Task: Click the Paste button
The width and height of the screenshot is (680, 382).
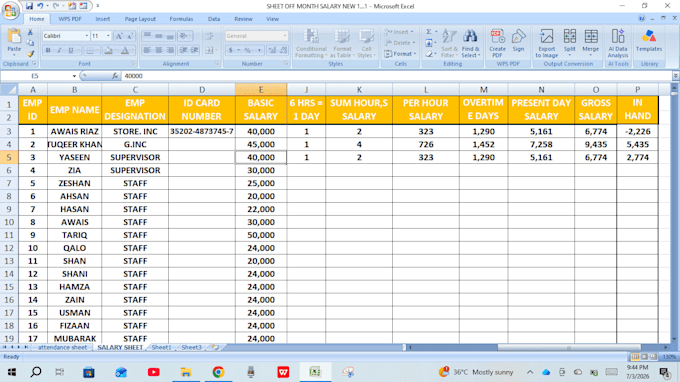Action: (14, 43)
